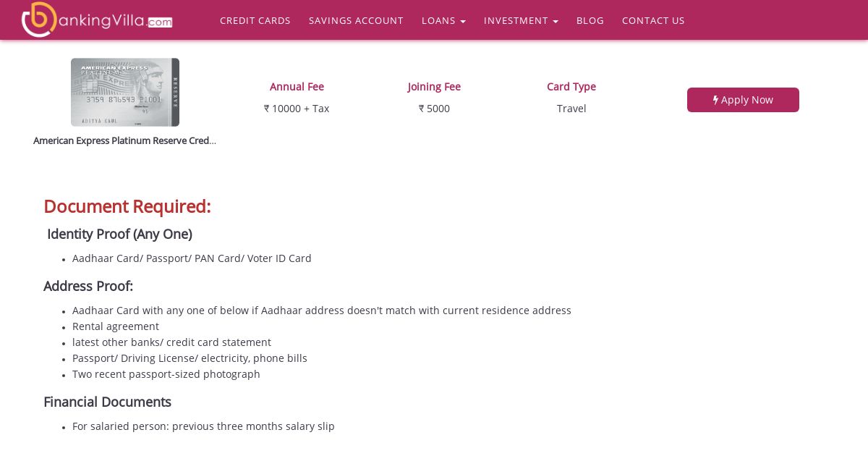This screenshot has width=868, height=456.
Task: Select the ₹ 10000 + Tax amount
Action: point(297,109)
